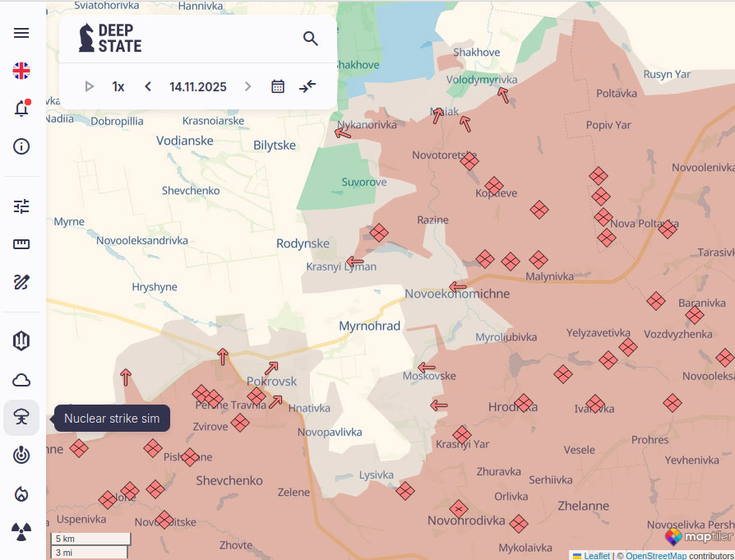Open notifications bell with red badge

point(21,109)
